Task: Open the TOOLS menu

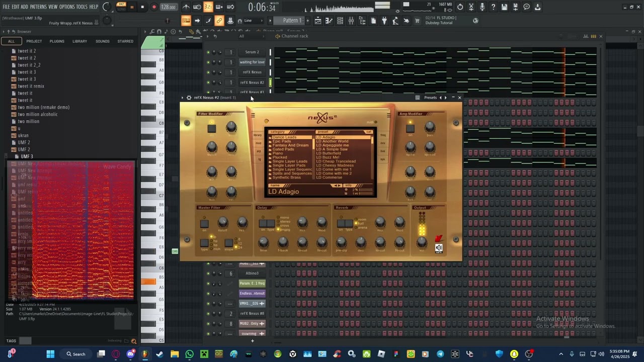Action: tap(82, 7)
